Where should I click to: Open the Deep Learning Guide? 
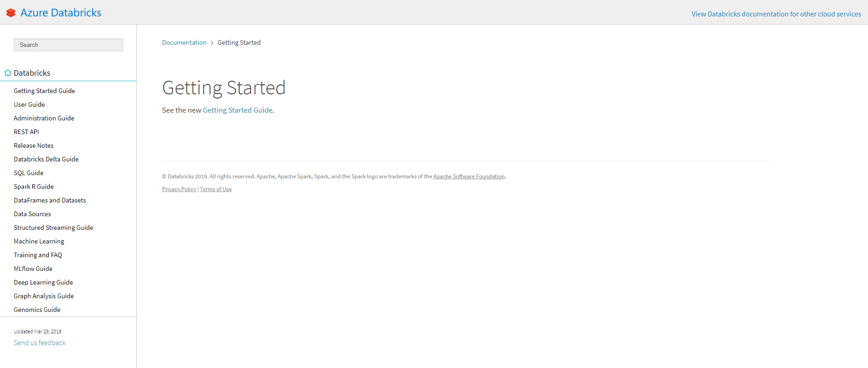click(x=43, y=282)
